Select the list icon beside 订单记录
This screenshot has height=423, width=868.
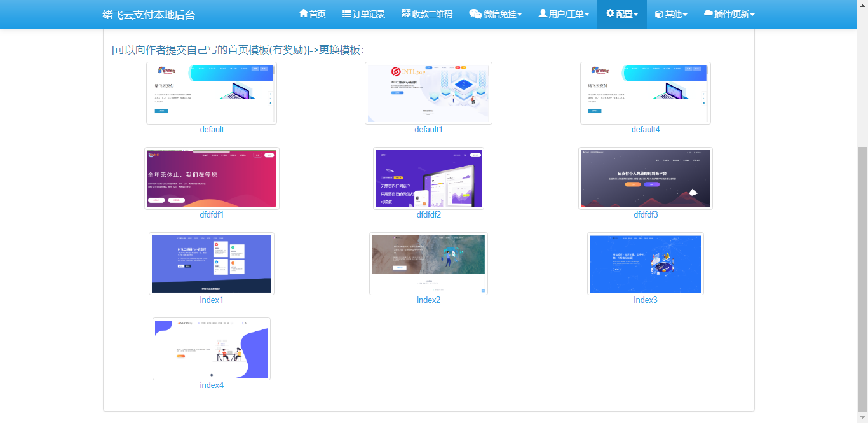pos(346,14)
